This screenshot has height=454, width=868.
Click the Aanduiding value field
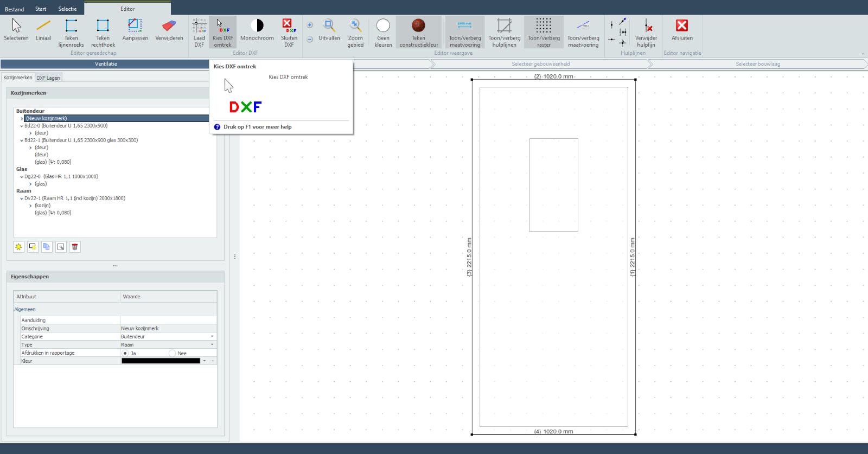(168, 320)
